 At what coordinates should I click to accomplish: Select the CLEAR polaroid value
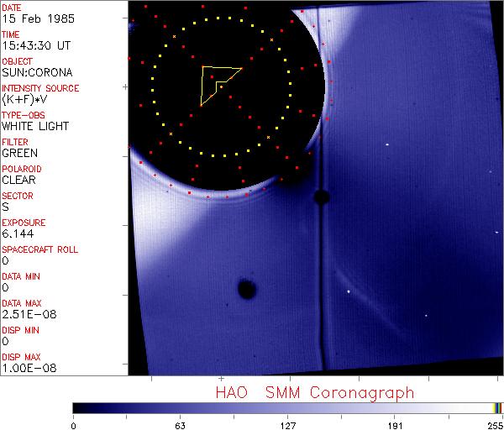coord(19,180)
